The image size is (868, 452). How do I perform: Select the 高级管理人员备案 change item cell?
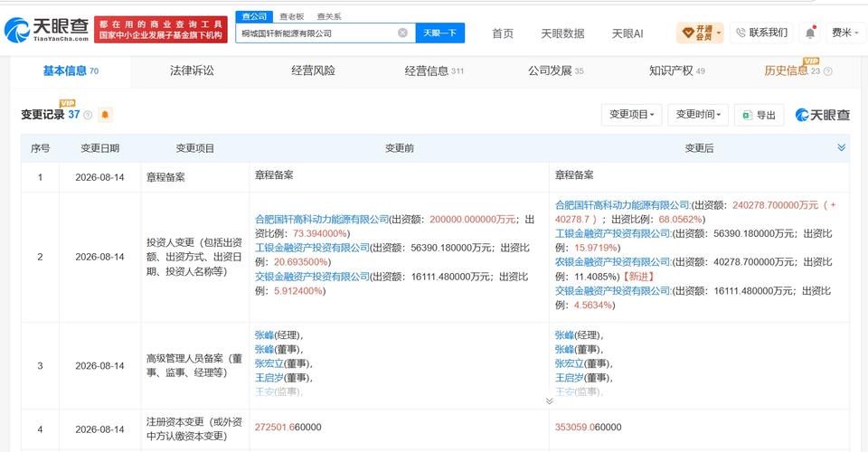pos(194,366)
